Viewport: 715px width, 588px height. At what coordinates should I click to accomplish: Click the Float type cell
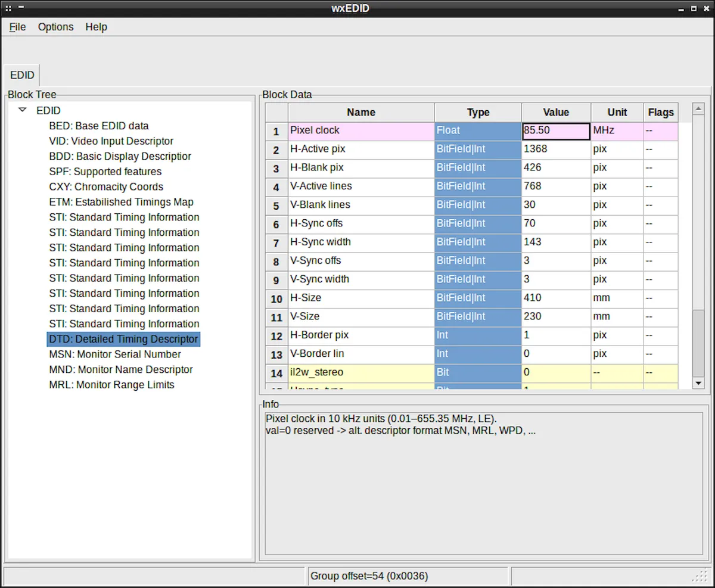[478, 130]
